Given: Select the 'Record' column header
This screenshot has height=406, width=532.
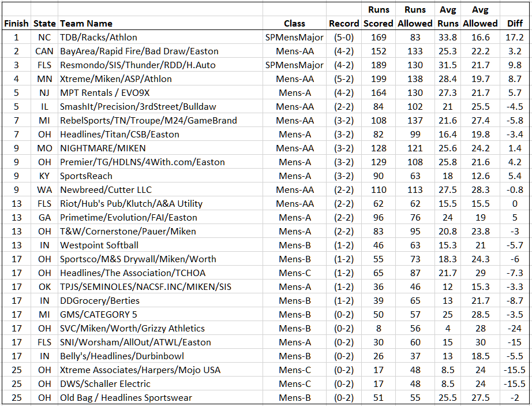Looking at the screenshot, I should 344,24.
